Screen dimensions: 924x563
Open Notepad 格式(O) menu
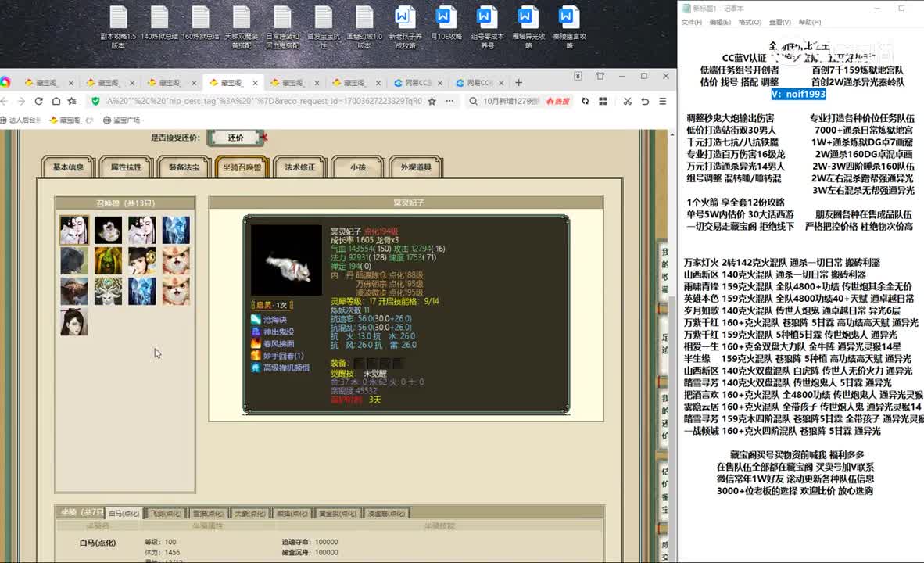click(750, 23)
